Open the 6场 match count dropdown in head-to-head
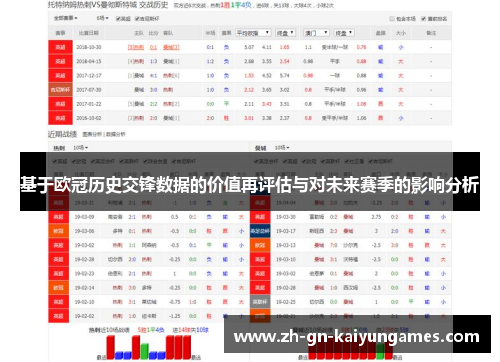 [103, 18]
